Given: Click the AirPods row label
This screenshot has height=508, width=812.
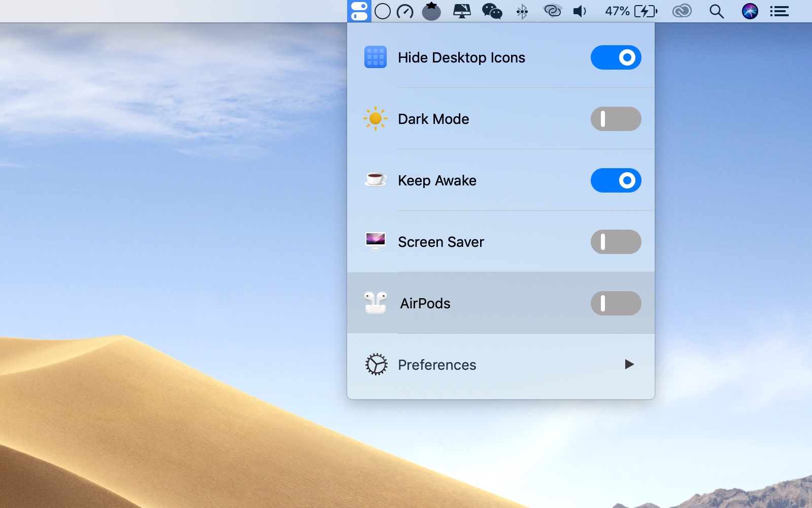Looking at the screenshot, I should point(425,303).
